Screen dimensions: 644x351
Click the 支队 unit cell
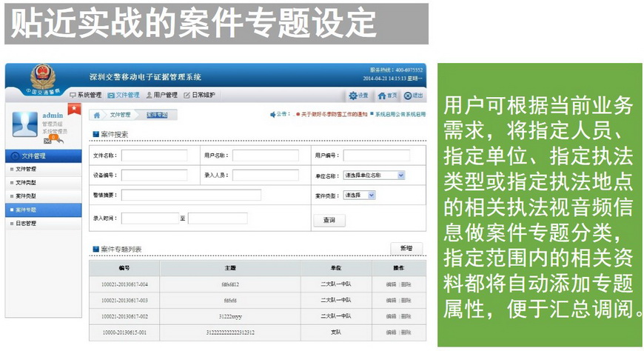click(x=336, y=332)
